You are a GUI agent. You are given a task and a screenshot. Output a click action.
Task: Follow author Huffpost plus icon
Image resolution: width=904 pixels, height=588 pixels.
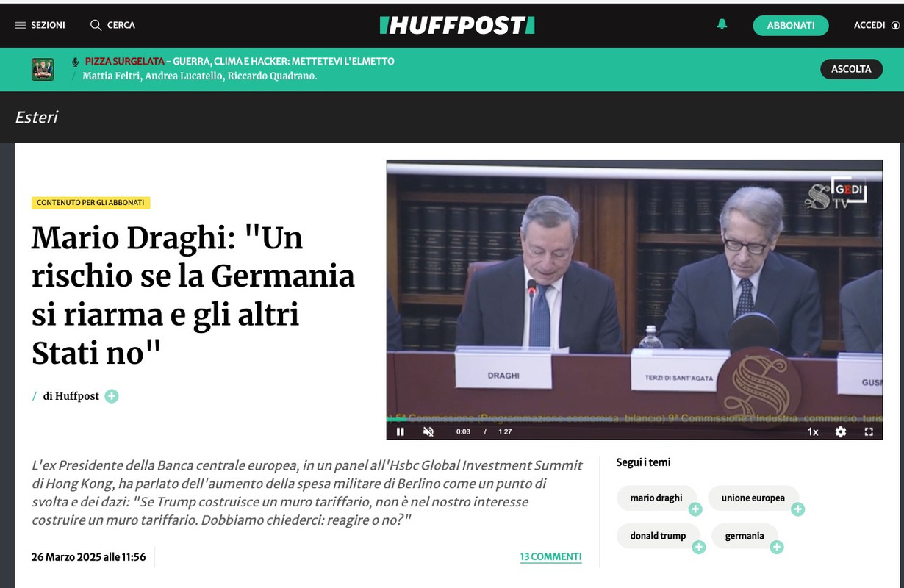pyautogui.click(x=112, y=396)
